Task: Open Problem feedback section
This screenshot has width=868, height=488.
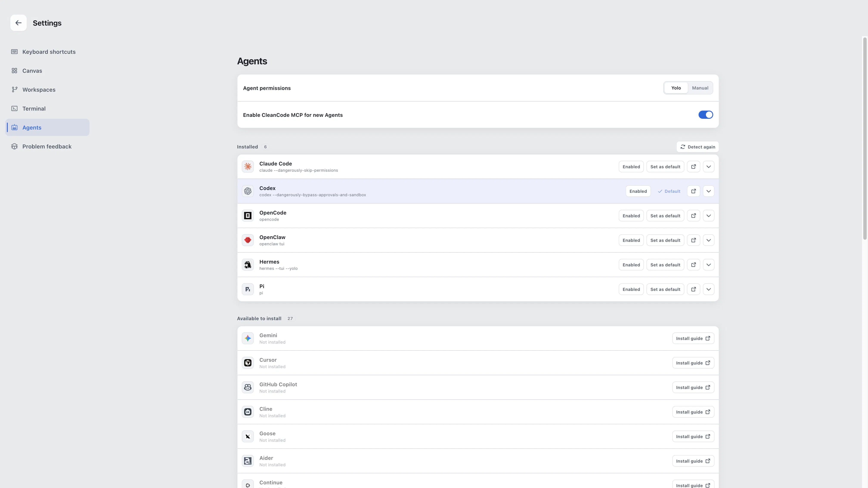Action: click(x=48, y=147)
